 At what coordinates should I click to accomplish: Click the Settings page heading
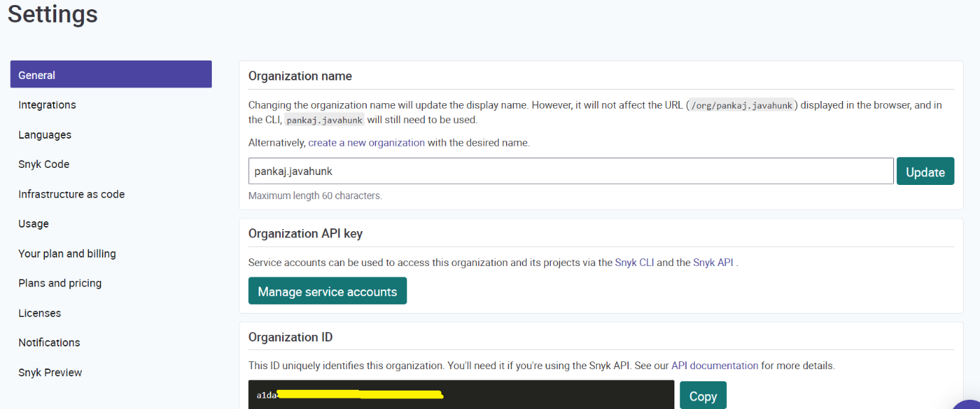(x=53, y=14)
